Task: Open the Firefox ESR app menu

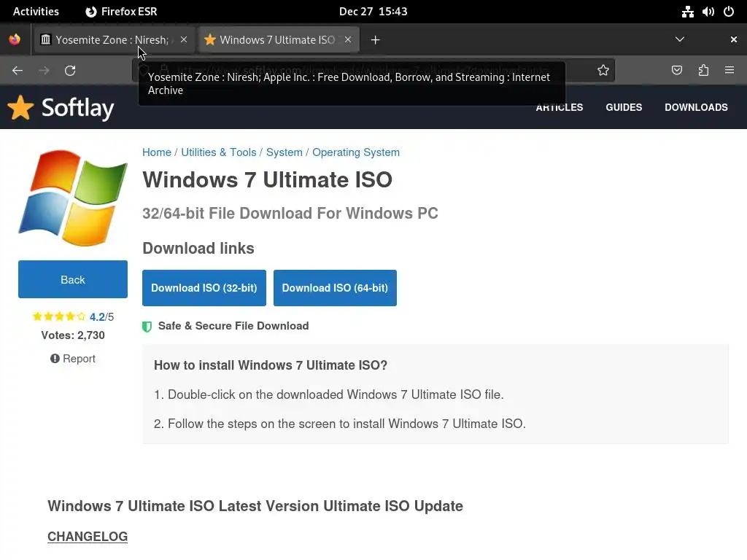Action: 122,12
